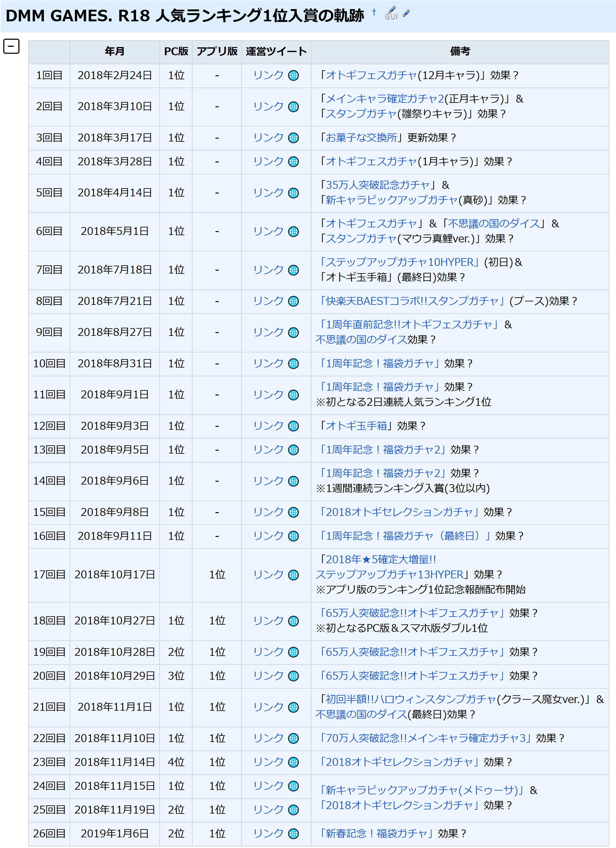616x848 pixels.
Task: Click globe icon in 8回目 row
Action: click(294, 301)
